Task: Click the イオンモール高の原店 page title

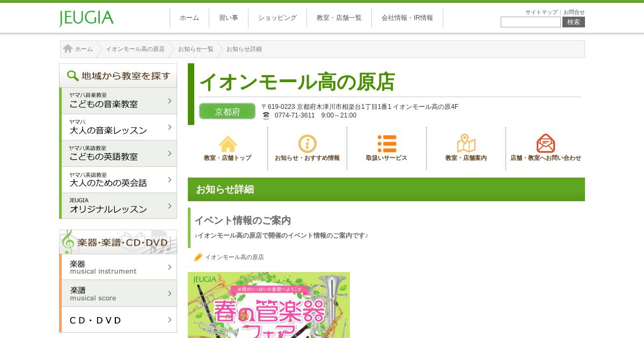Action: tap(297, 82)
